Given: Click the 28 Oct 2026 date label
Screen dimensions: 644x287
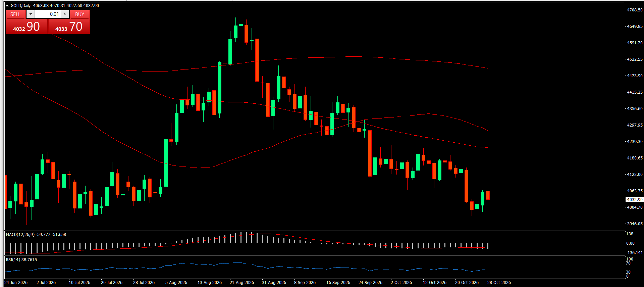Looking at the screenshot, I should (499, 283).
